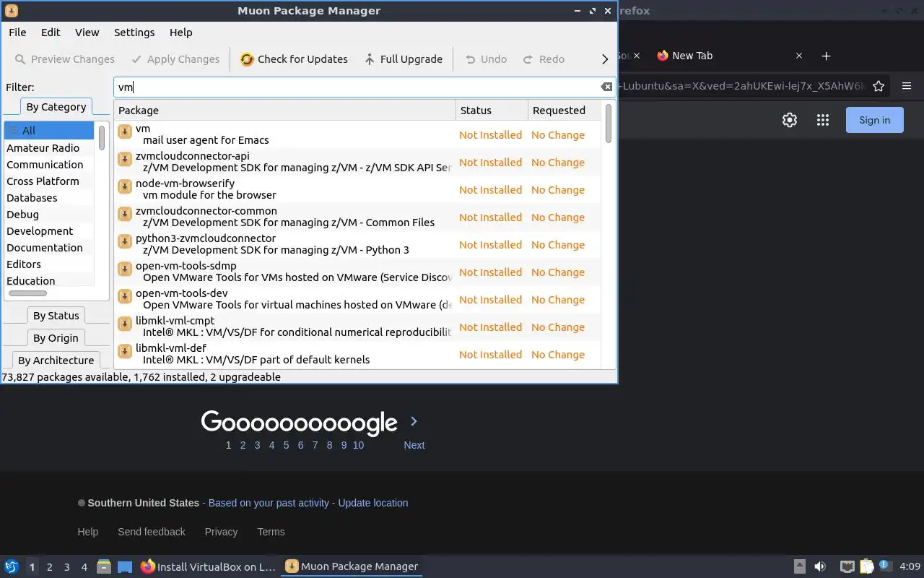This screenshot has height=578, width=924.
Task: Open the Help menu
Action: (181, 33)
